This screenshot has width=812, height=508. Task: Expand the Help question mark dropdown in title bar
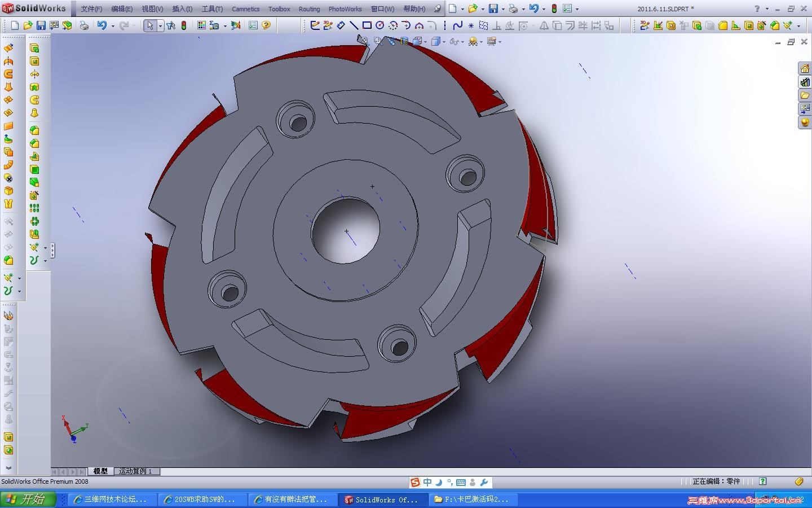[x=767, y=9]
